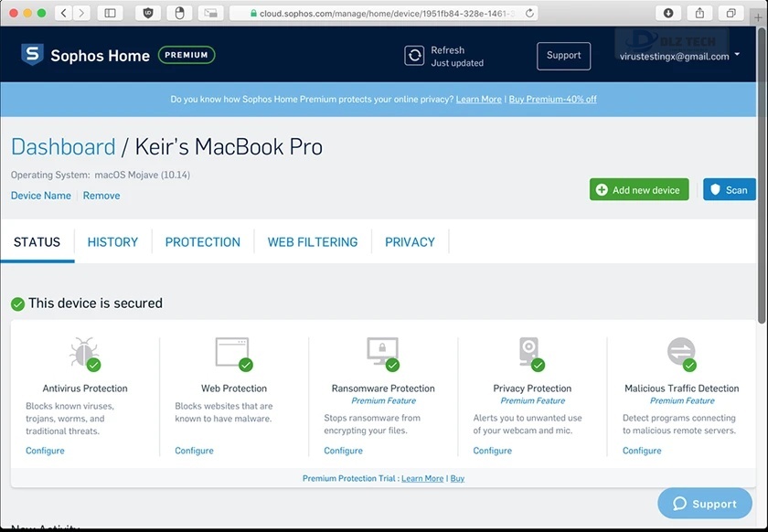The image size is (768, 532).
Task: Click the Add new device button
Action: coord(639,189)
